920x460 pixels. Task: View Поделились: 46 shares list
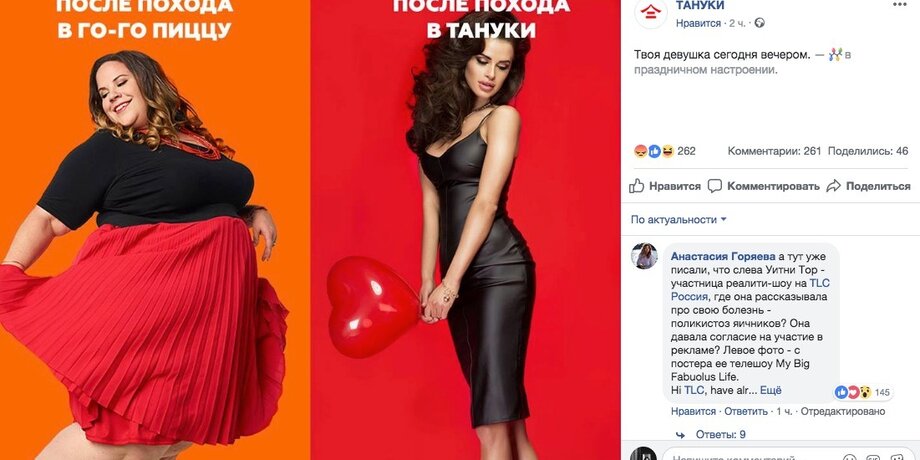click(x=868, y=151)
